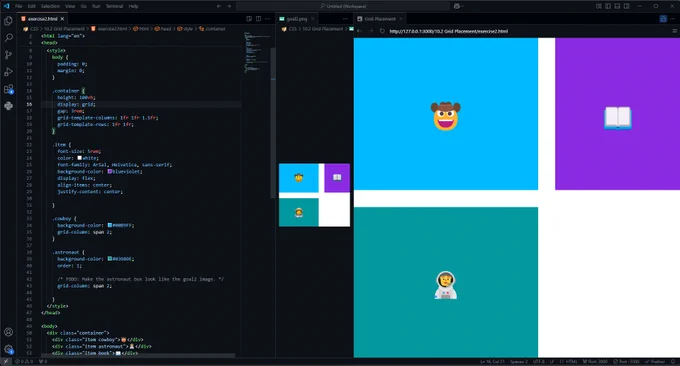Open the Edit menu
Screen dimensions: 680x366
[32, 6]
